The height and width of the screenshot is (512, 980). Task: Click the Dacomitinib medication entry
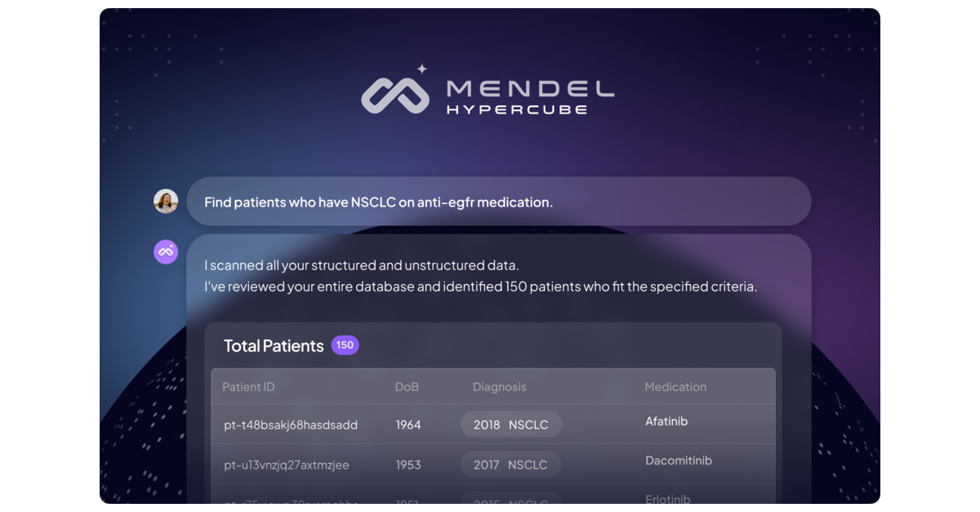coord(679,460)
